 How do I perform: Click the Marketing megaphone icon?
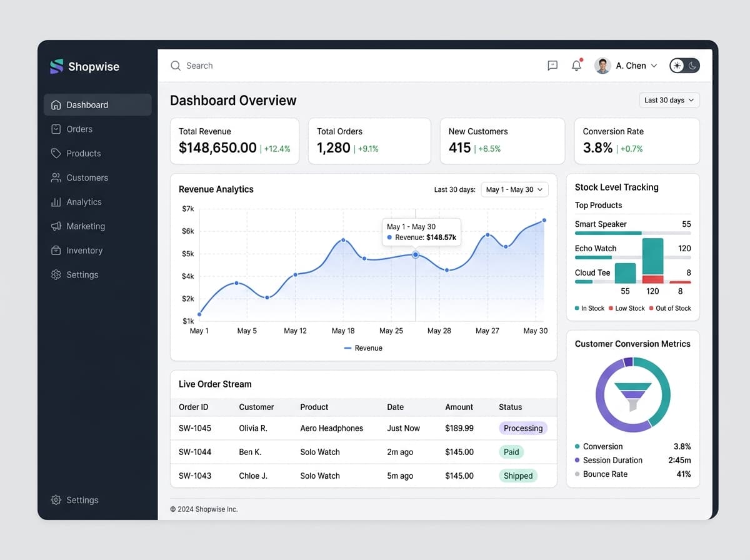click(56, 226)
